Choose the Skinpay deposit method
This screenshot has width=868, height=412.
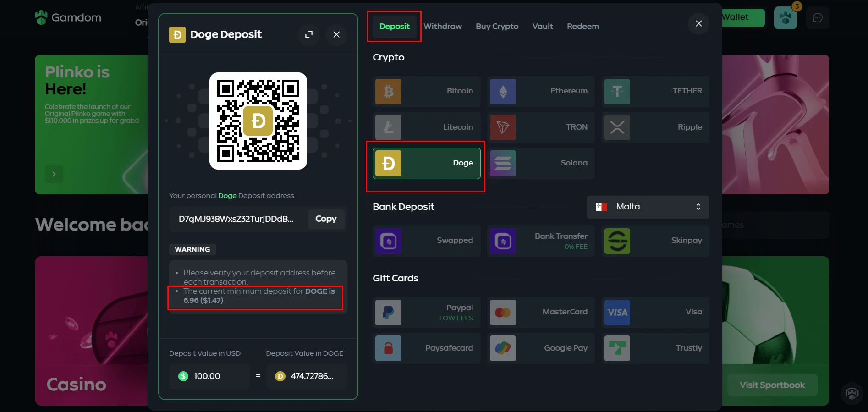click(x=655, y=241)
